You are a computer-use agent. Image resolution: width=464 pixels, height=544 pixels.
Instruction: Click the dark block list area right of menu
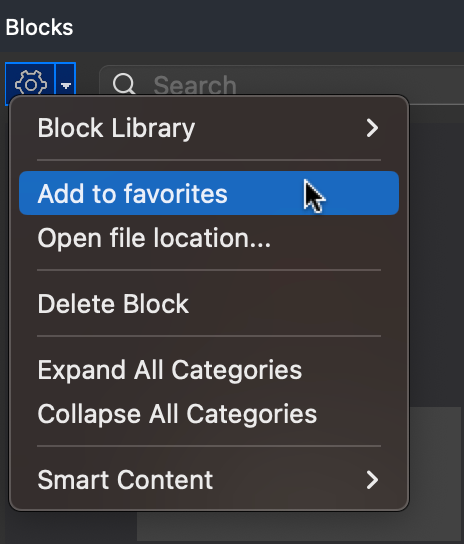pyautogui.click(x=437, y=264)
